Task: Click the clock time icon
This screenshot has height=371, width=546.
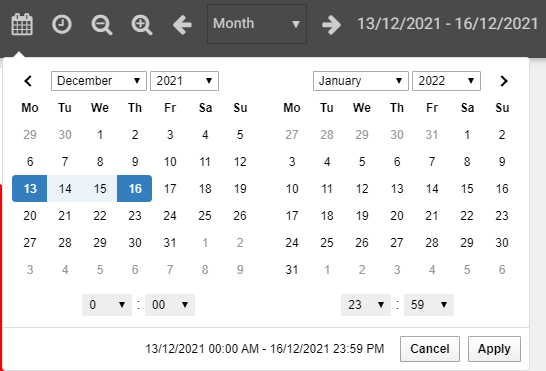Action: coord(62,24)
